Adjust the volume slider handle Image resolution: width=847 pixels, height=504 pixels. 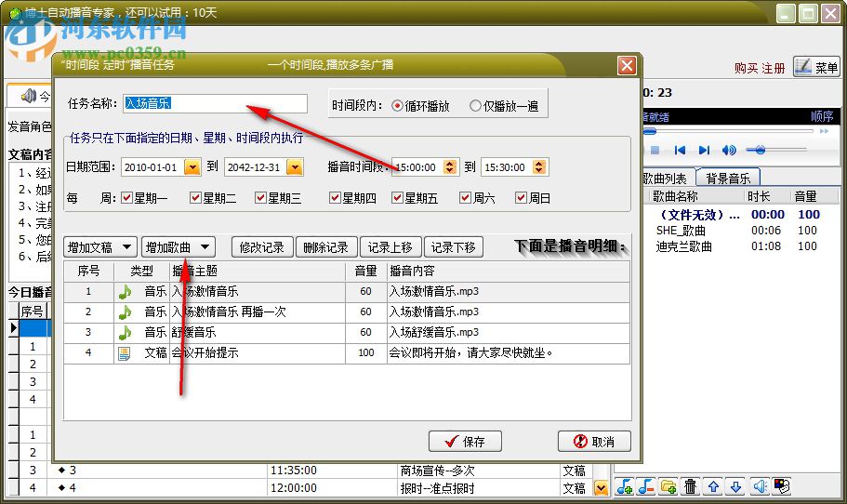point(760,150)
